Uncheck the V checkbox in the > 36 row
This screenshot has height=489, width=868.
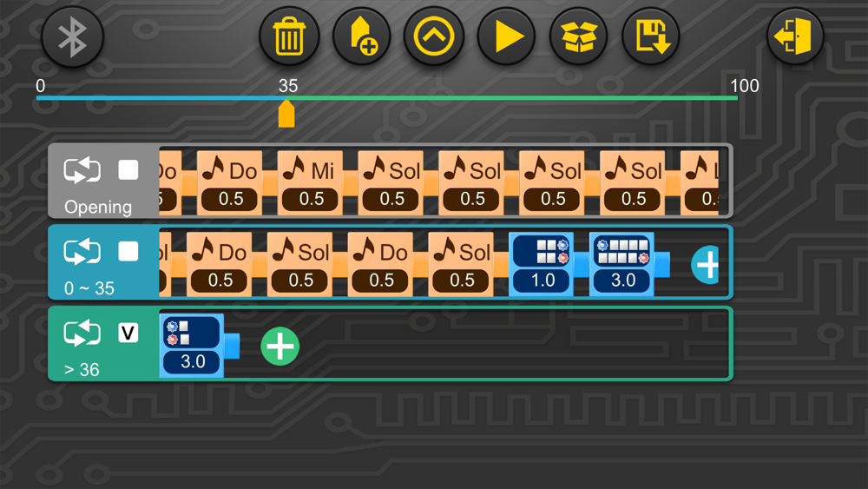tap(128, 333)
